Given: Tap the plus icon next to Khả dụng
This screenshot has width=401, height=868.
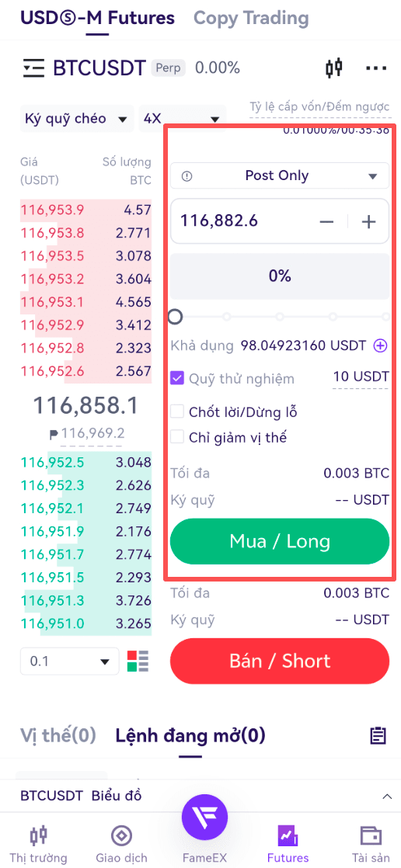Looking at the screenshot, I should point(381,346).
